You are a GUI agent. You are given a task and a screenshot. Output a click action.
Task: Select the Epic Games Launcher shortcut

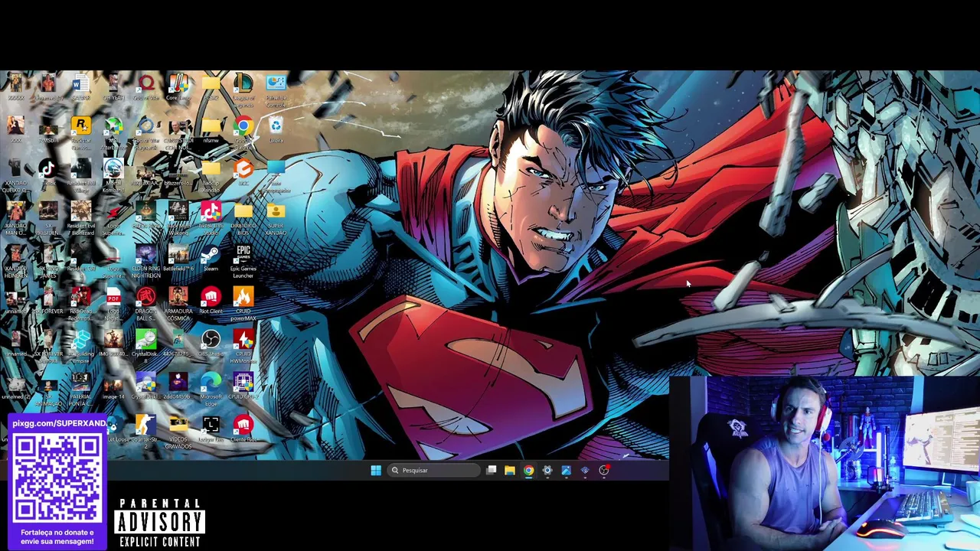243,260
